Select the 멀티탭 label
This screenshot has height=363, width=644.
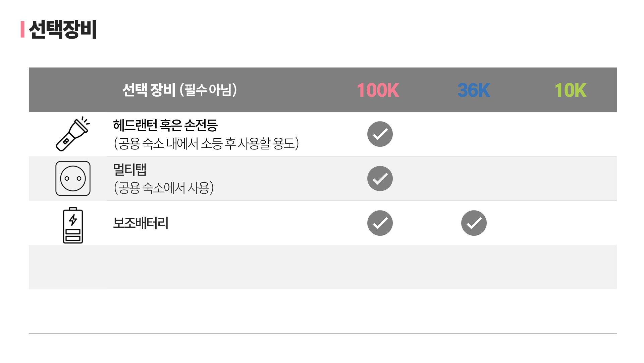point(130,169)
